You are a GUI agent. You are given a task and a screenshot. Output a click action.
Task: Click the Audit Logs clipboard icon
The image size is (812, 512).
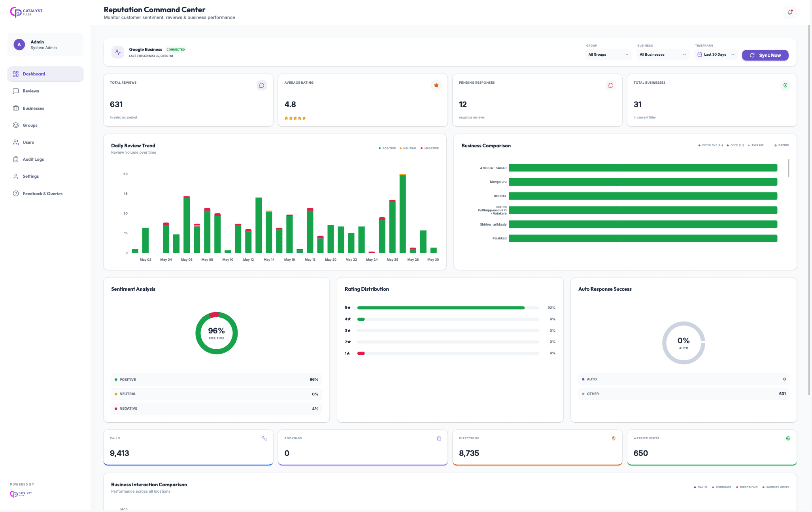click(16, 159)
